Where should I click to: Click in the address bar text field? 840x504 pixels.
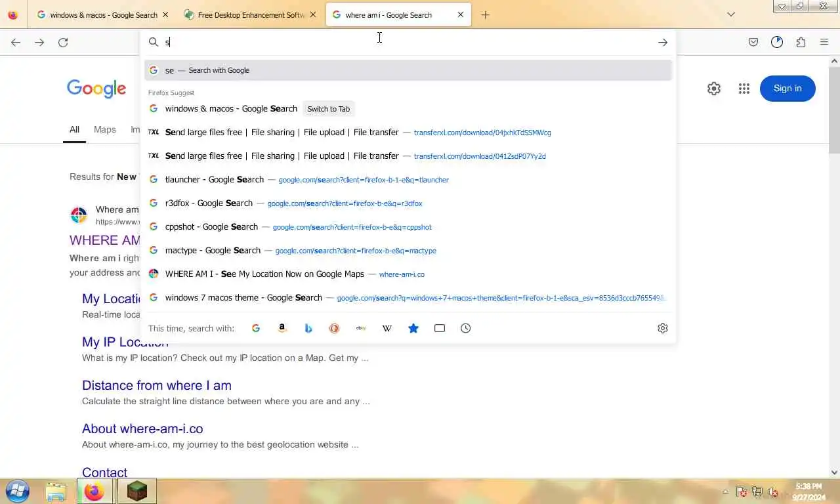tap(407, 42)
